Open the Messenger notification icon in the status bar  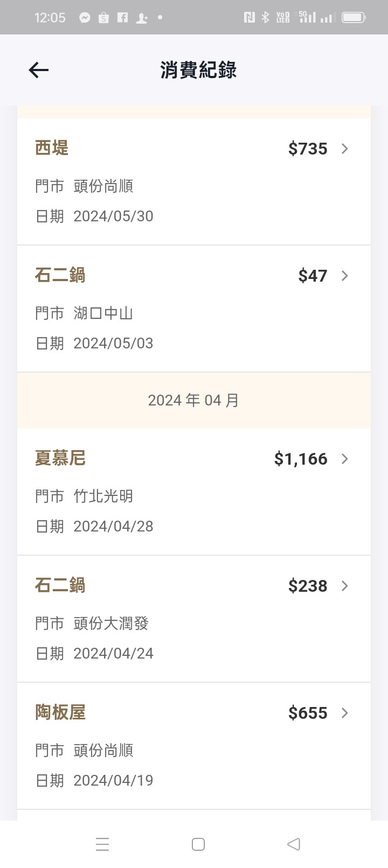[85, 18]
